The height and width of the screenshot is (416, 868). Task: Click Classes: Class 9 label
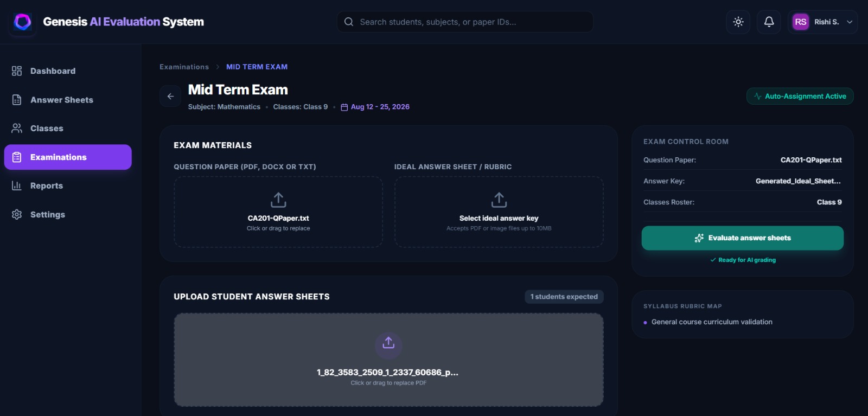click(x=301, y=107)
